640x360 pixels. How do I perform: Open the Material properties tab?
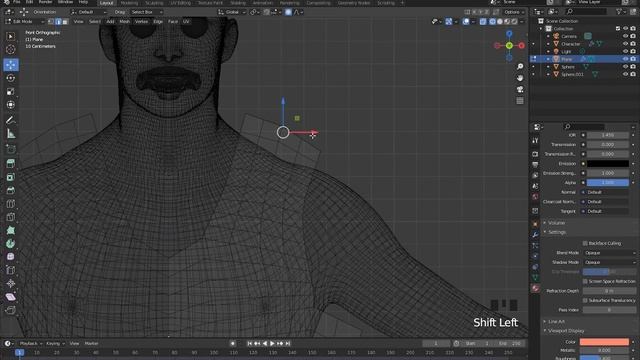click(x=535, y=289)
